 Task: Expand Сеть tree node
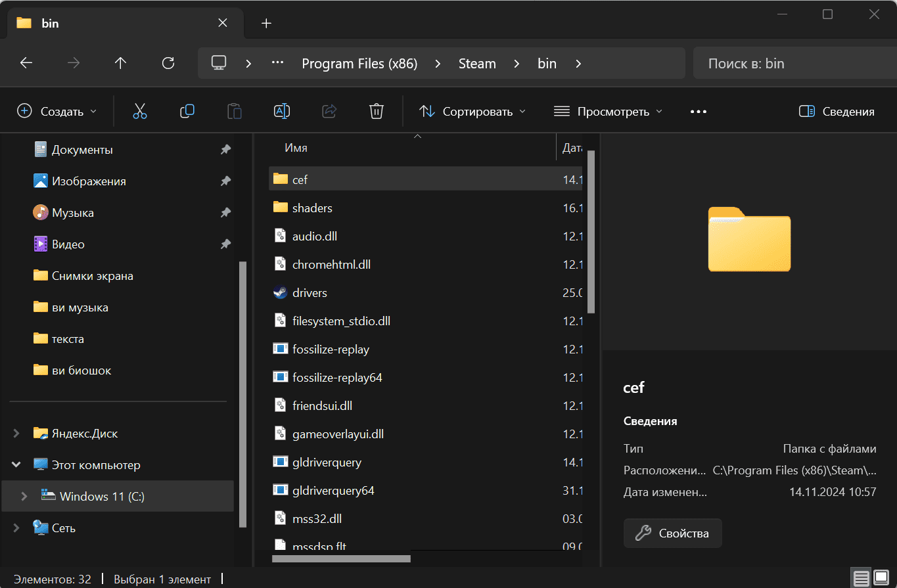tap(16, 528)
